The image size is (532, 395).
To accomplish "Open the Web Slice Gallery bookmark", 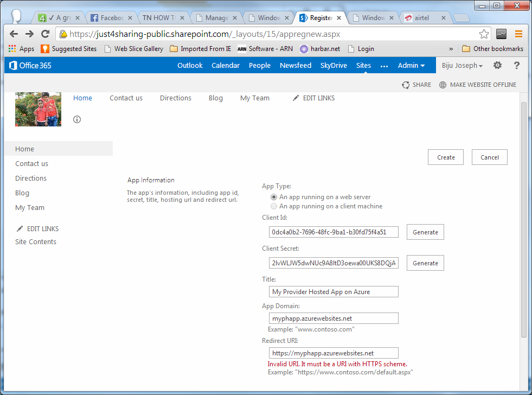I will click(134, 49).
